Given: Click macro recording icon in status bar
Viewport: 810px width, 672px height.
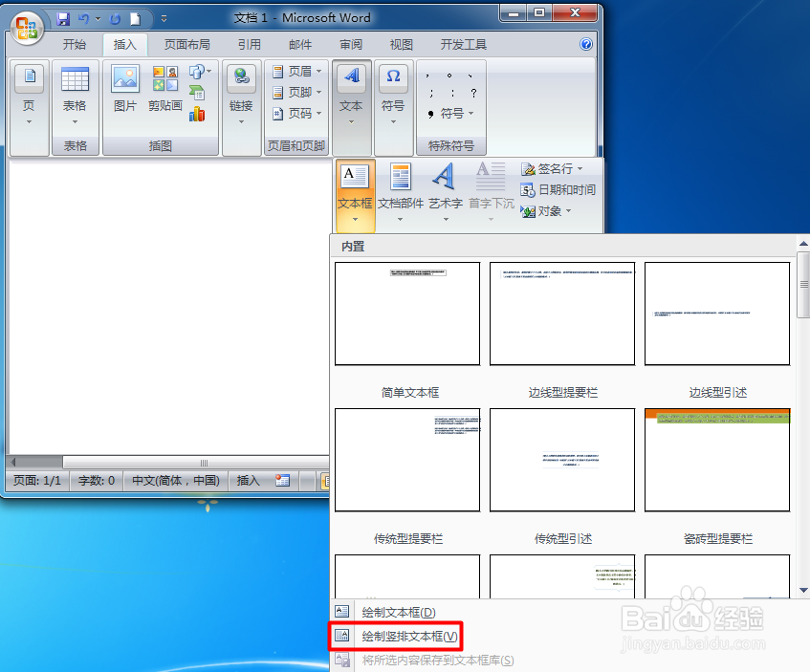Looking at the screenshot, I should click(x=282, y=481).
